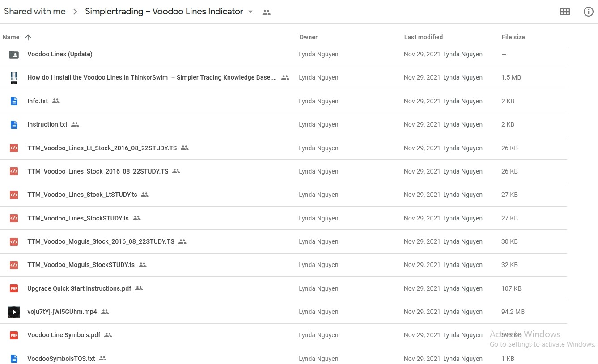Select TTM_Voodoo_Lines_StockSTUDY.ts file name
This screenshot has height=364, width=598.
click(x=78, y=218)
